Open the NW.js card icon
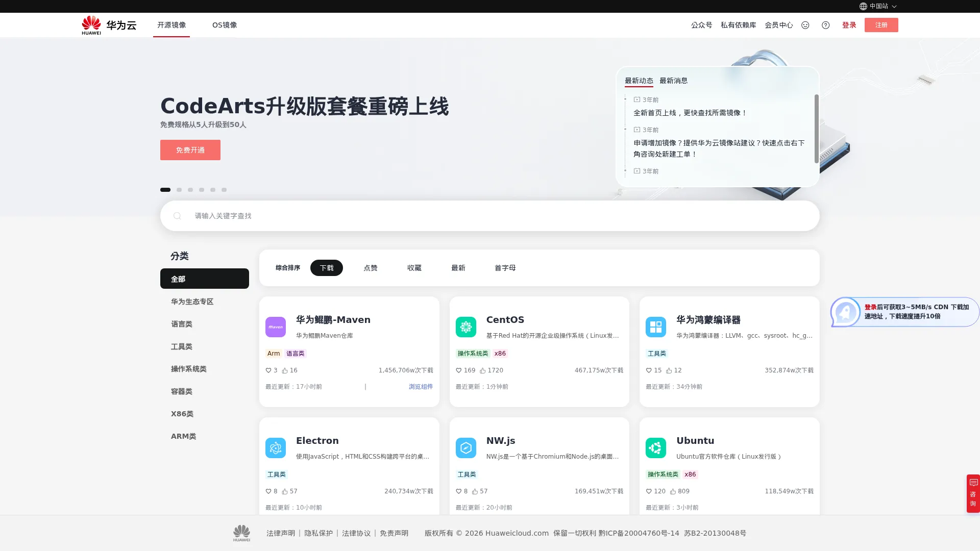The image size is (980, 551). [466, 448]
